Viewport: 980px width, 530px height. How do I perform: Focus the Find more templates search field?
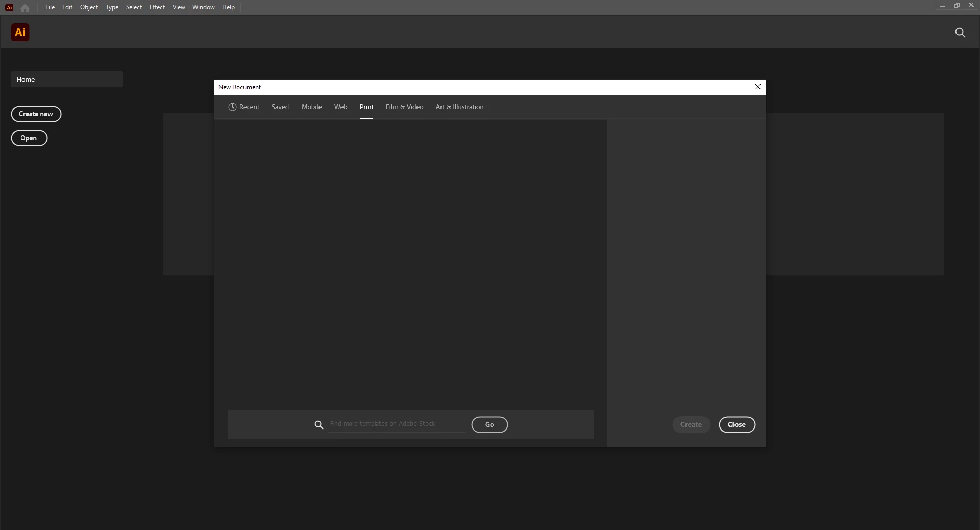(x=397, y=424)
